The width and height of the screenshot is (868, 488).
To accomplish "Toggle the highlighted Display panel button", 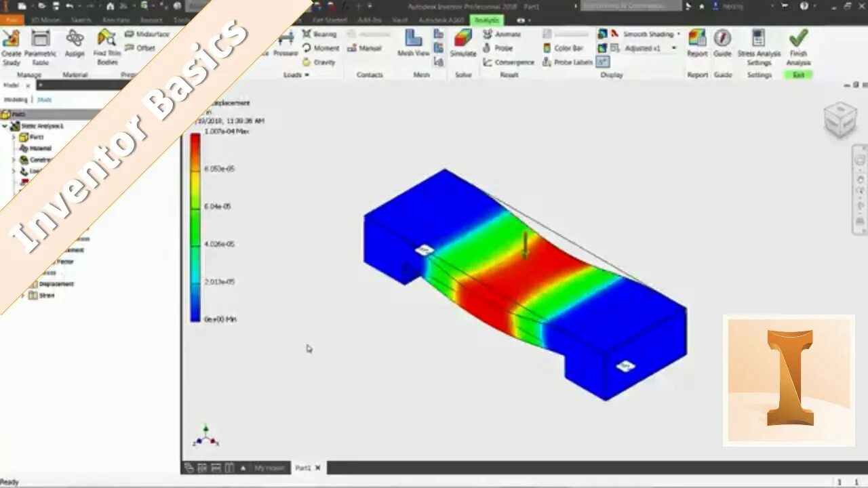I will coord(602,62).
